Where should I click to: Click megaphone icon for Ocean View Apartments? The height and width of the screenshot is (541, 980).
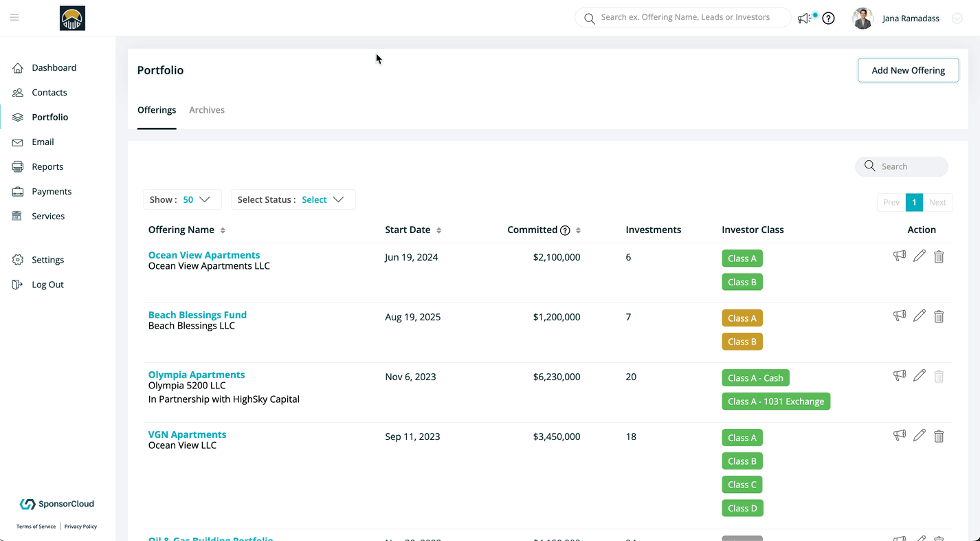[899, 256]
